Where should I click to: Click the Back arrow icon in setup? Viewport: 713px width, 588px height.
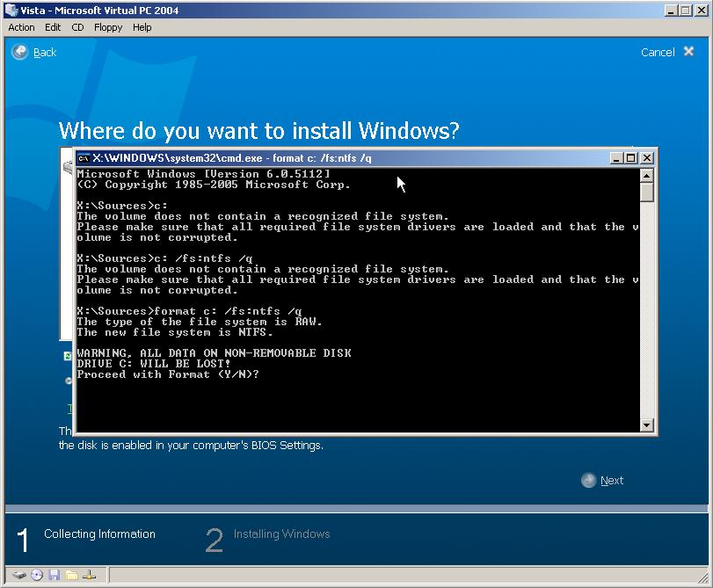tap(19, 53)
